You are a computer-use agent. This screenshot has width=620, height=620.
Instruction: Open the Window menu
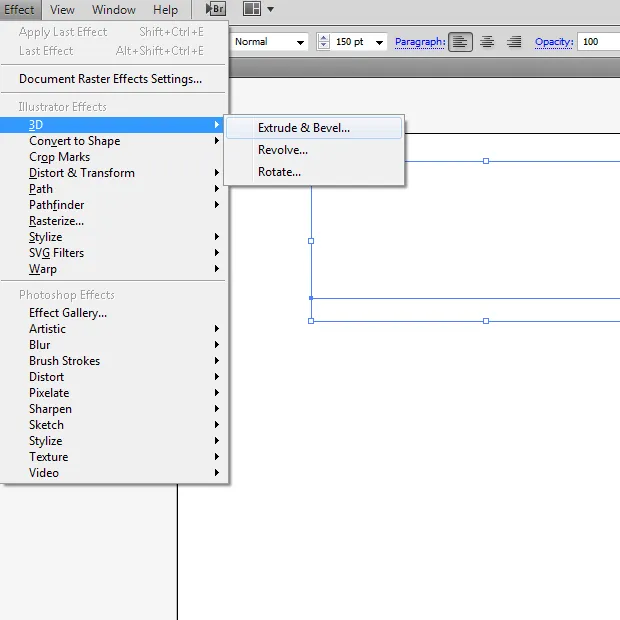click(x=114, y=10)
